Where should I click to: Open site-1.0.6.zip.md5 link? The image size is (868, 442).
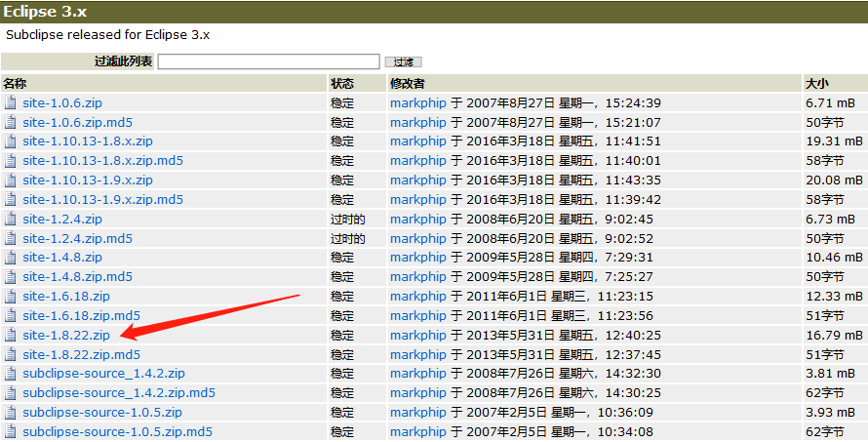[x=77, y=122]
